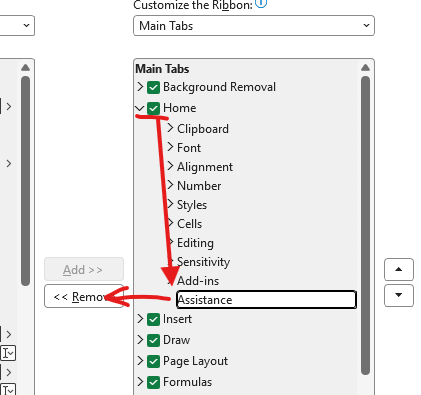The height and width of the screenshot is (395, 421).
Task: Click the disabled Add button
Action: coord(84,269)
